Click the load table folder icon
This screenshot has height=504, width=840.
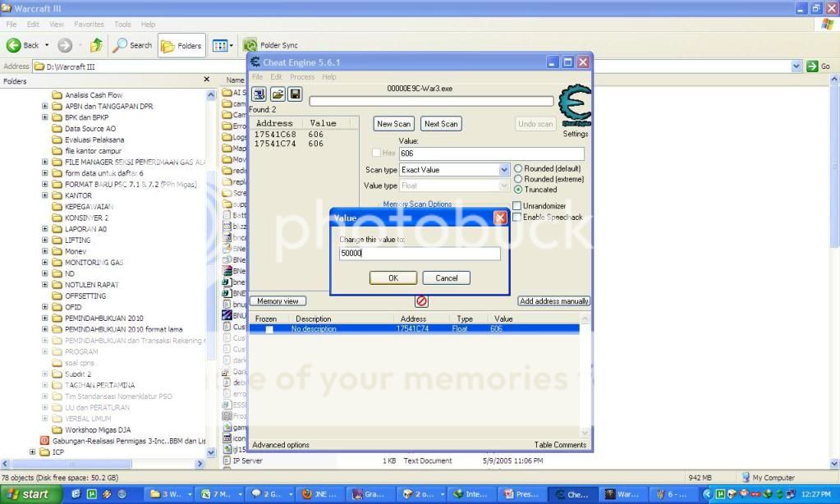click(278, 94)
